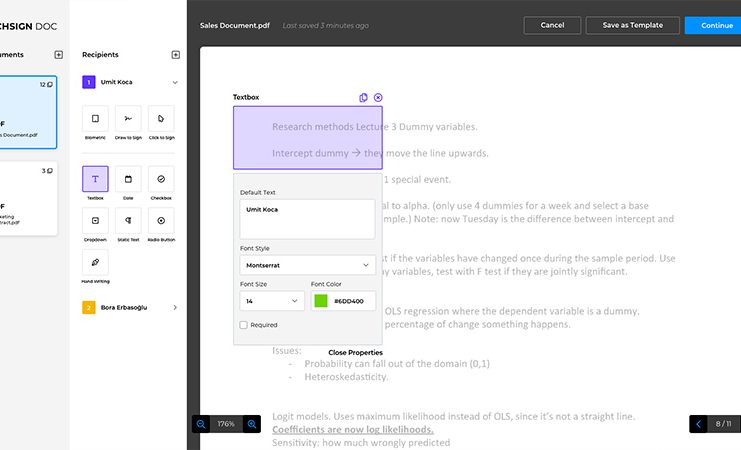741x450 pixels.
Task: Click the Recipients panel heading
Action: pos(100,55)
